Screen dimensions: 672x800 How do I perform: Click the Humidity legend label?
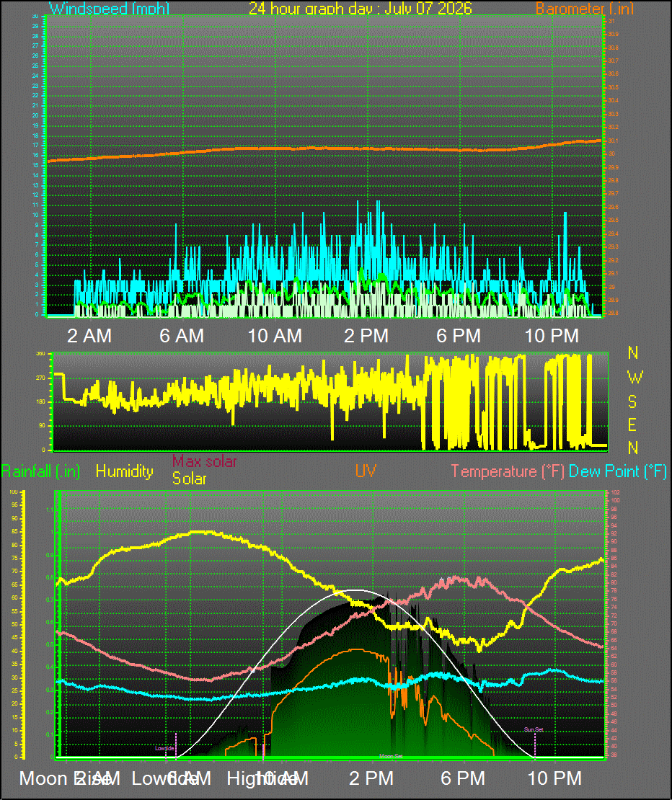click(x=125, y=471)
